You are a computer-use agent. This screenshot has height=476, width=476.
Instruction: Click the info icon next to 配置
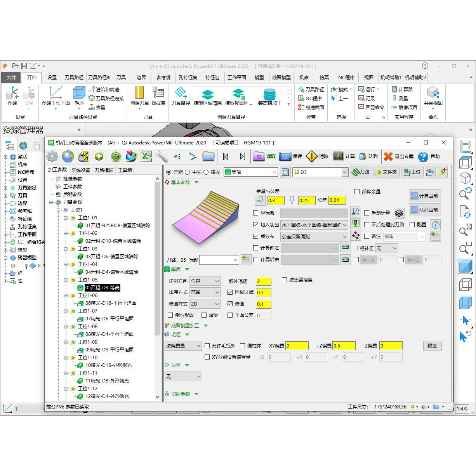(x=436, y=225)
